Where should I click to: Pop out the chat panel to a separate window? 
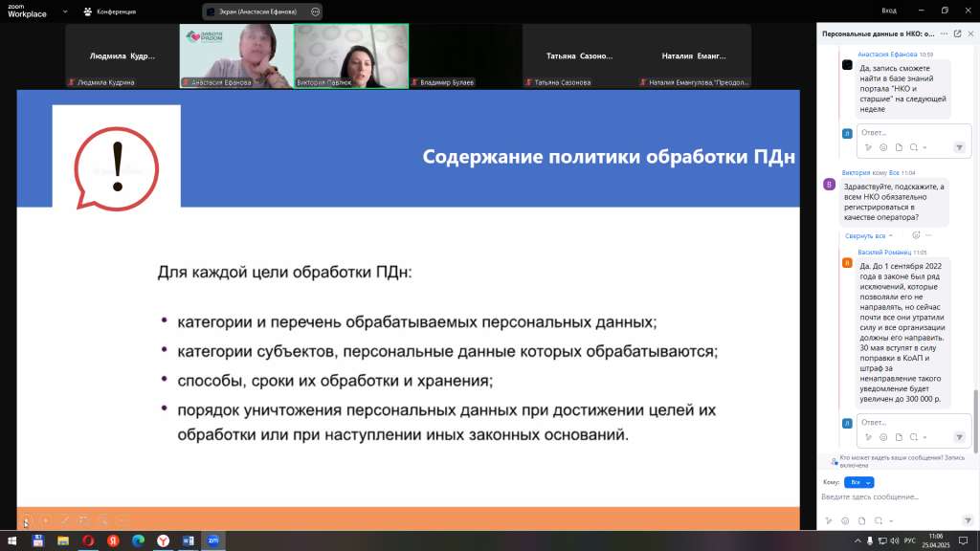[x=957, y=33]
